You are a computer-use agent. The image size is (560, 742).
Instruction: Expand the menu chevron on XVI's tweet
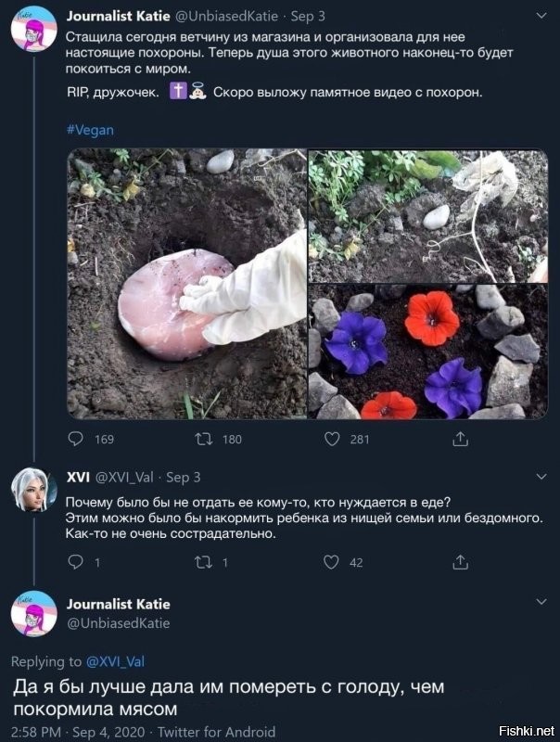[x=541, y=476]
